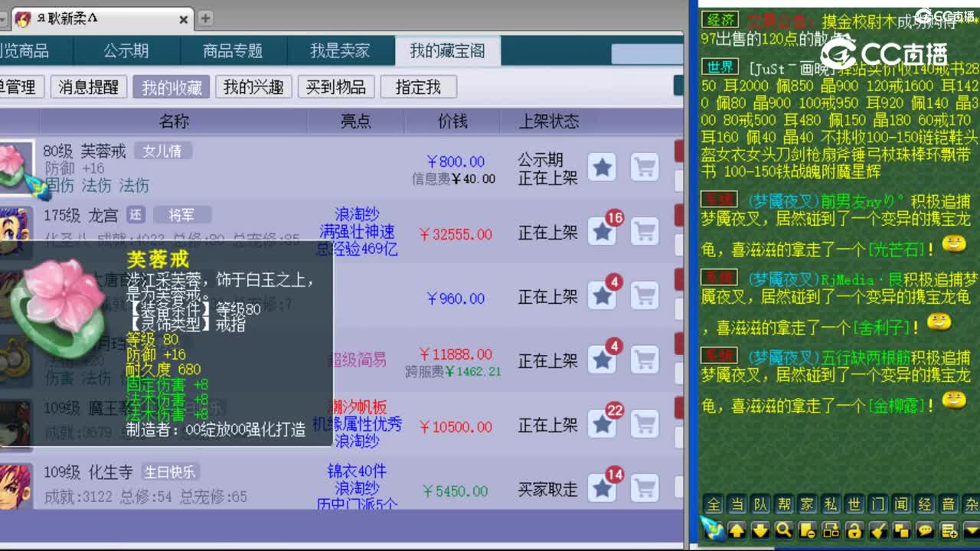Click the chat magnifier search icon

coord(784,530)
